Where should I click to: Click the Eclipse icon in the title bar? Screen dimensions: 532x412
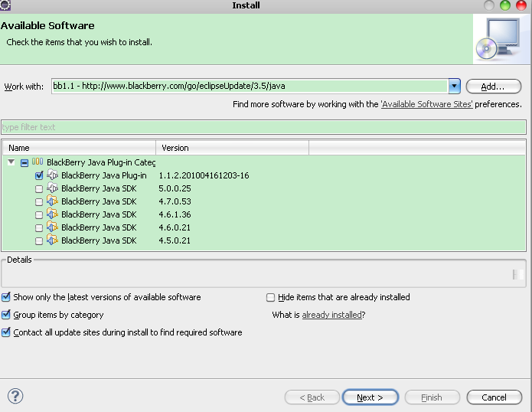pos(5,5)
